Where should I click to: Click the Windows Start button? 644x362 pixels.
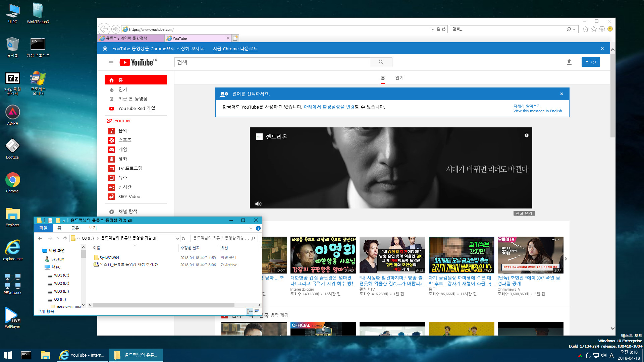point(8,355)
